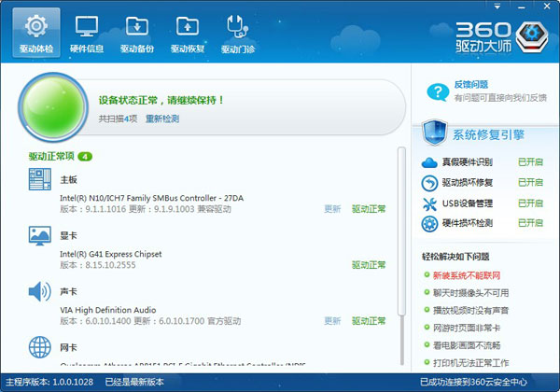Screen dimensions: 560x392
Task: Open the 反馈问题 link
Action: (x=471, y=84)
